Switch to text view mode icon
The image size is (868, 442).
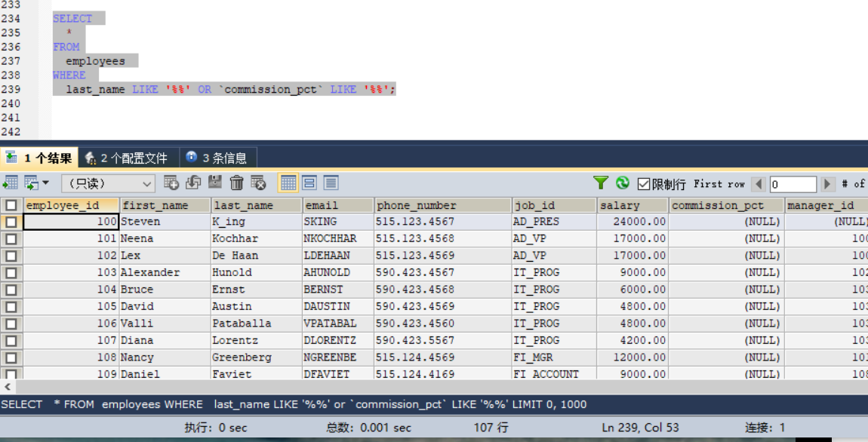tap(331, 183)
